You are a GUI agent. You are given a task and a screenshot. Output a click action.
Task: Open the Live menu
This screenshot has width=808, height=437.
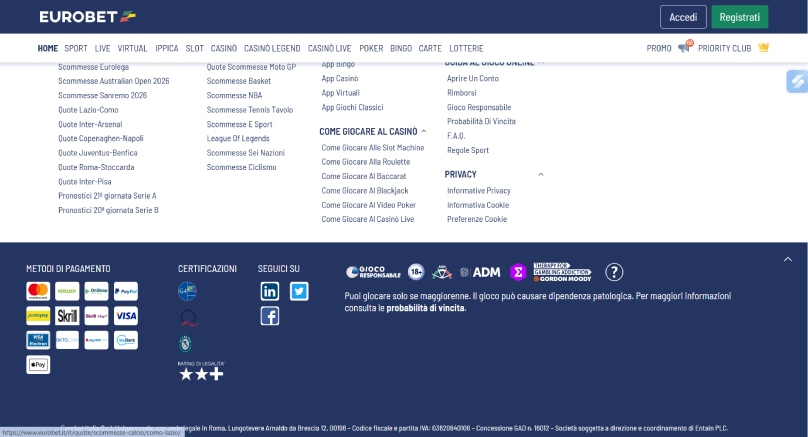pyautogui.click(x=103, y=48)
